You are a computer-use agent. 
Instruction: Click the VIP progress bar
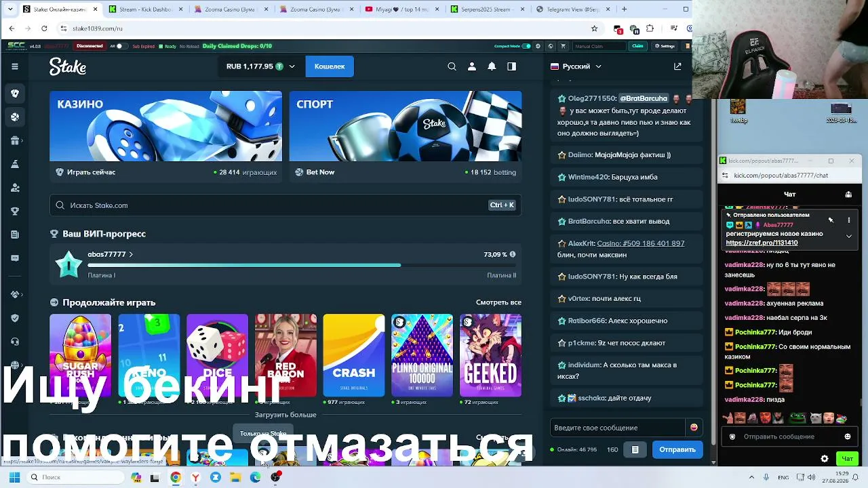(302, 265)
